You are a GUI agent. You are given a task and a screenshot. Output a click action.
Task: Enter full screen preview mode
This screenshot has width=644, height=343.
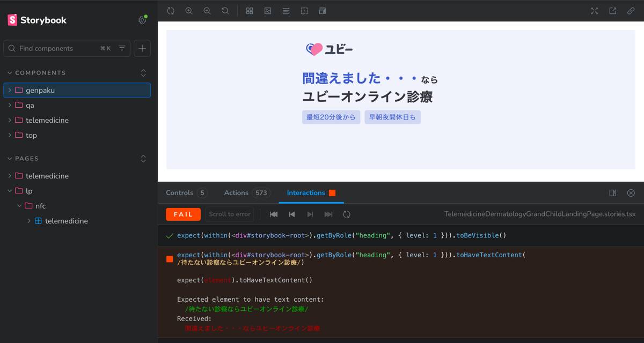pos(595,11)
